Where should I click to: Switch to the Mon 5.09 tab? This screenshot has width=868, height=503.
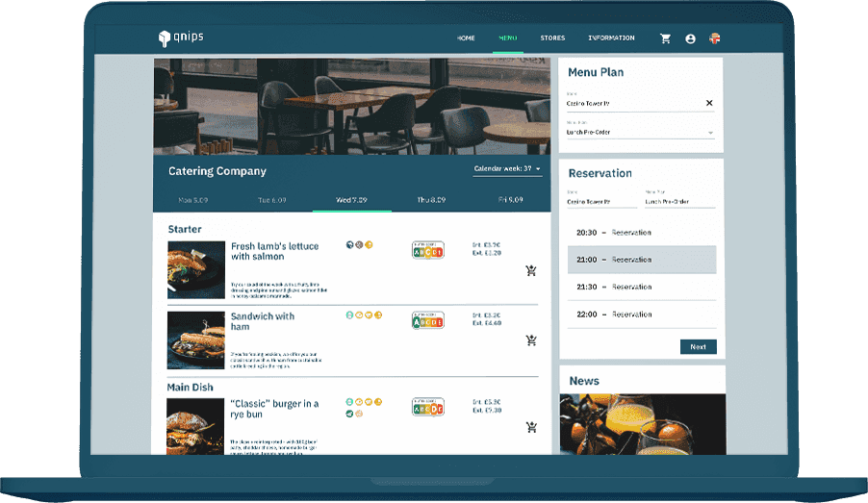(x=193, y=200)
